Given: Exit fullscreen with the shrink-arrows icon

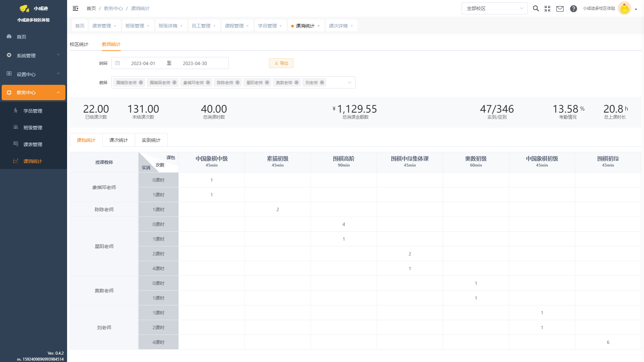Looking at the screenshot, I should (x=547, y=9).
